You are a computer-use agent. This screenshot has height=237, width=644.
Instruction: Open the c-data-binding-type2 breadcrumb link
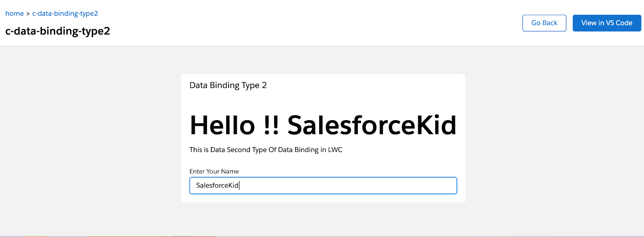pyautogui.click(x=64, y=13)
